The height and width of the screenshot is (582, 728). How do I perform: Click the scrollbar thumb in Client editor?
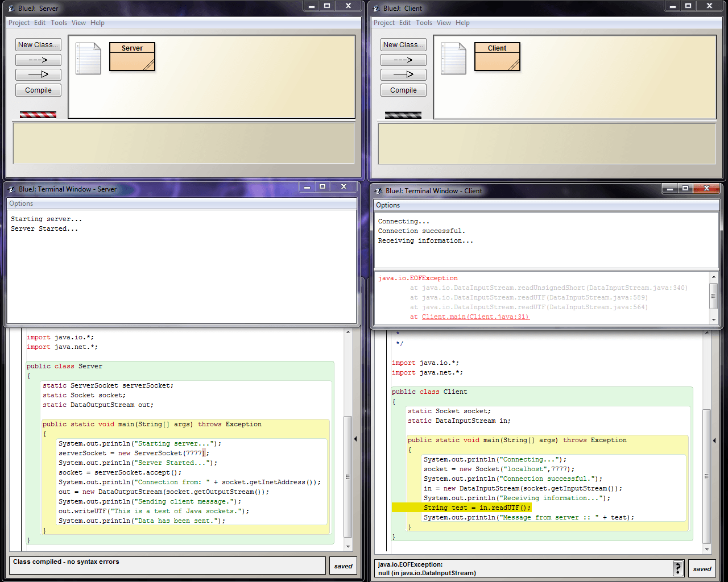coord(707,476)
